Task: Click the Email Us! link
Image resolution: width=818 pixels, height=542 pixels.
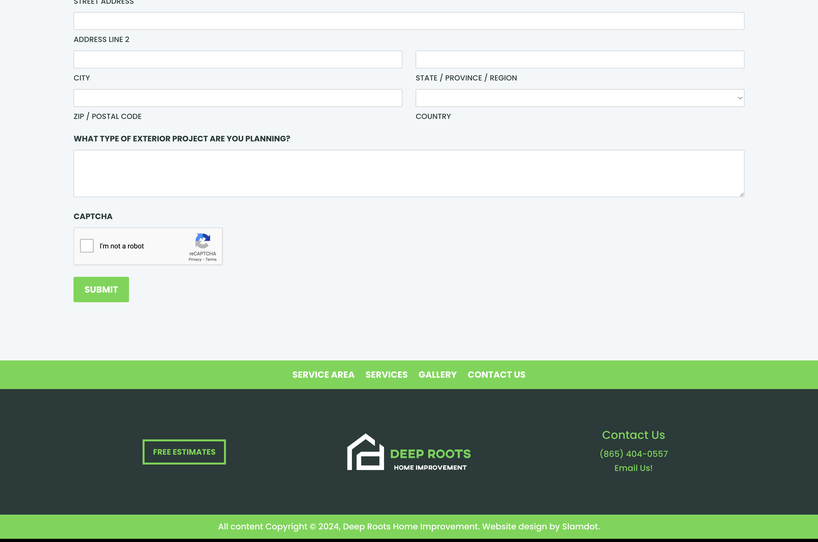Action: (633, 468)
